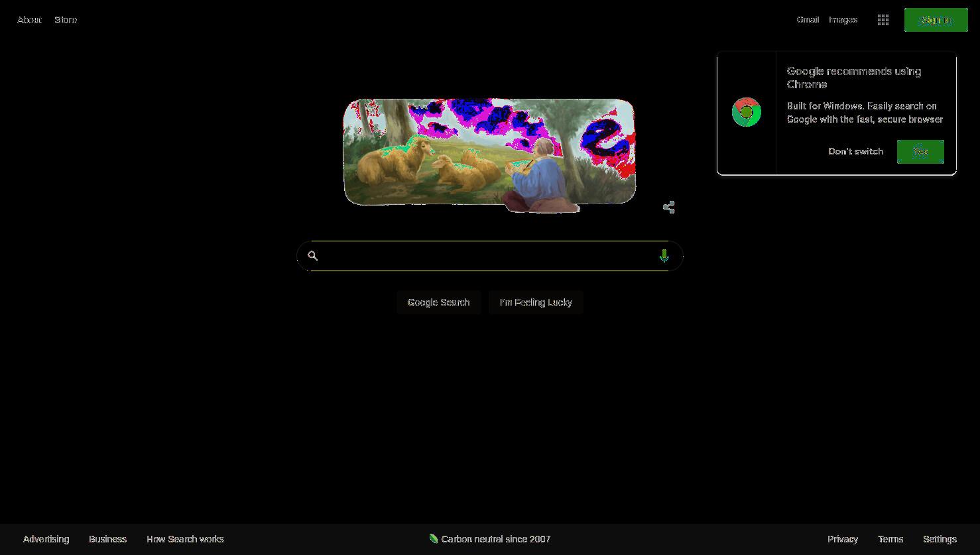Click the I'm Feeling Lucky button

click(536, 302)
